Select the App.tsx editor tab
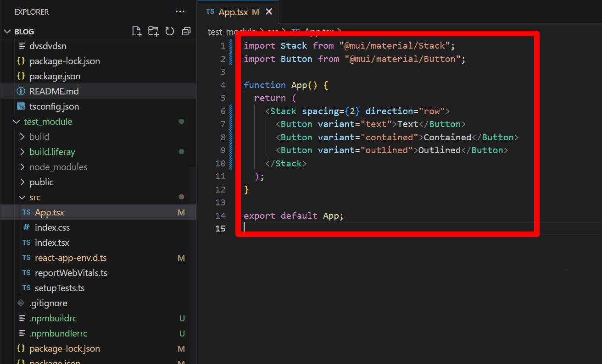Screen dimensions: 602x364 pyautogui.click(x=239, y=12)
